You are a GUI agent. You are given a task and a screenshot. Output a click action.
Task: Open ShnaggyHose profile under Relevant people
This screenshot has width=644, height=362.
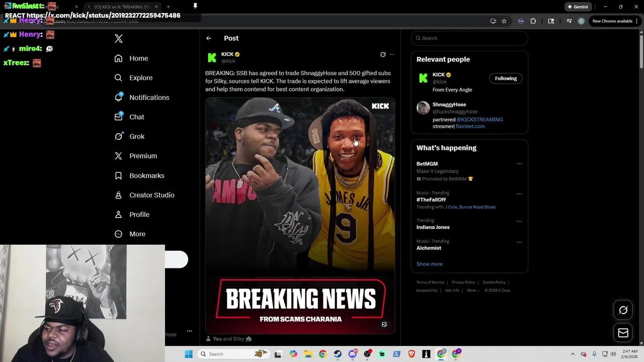pos(449,105)
